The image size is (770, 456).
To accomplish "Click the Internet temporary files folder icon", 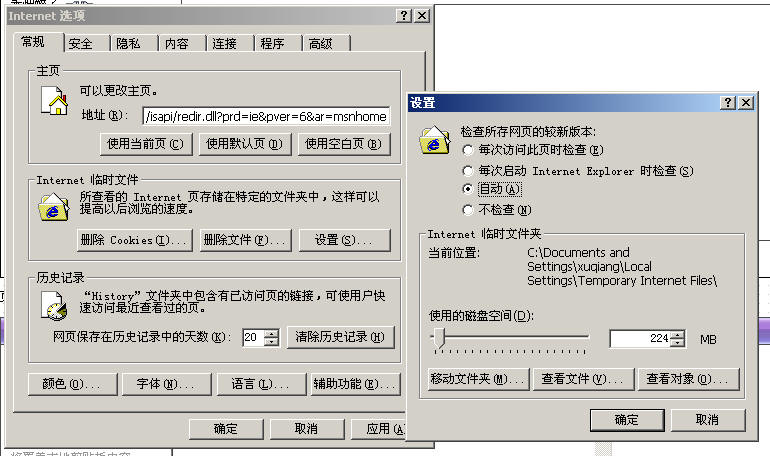I will pos(54,207).
